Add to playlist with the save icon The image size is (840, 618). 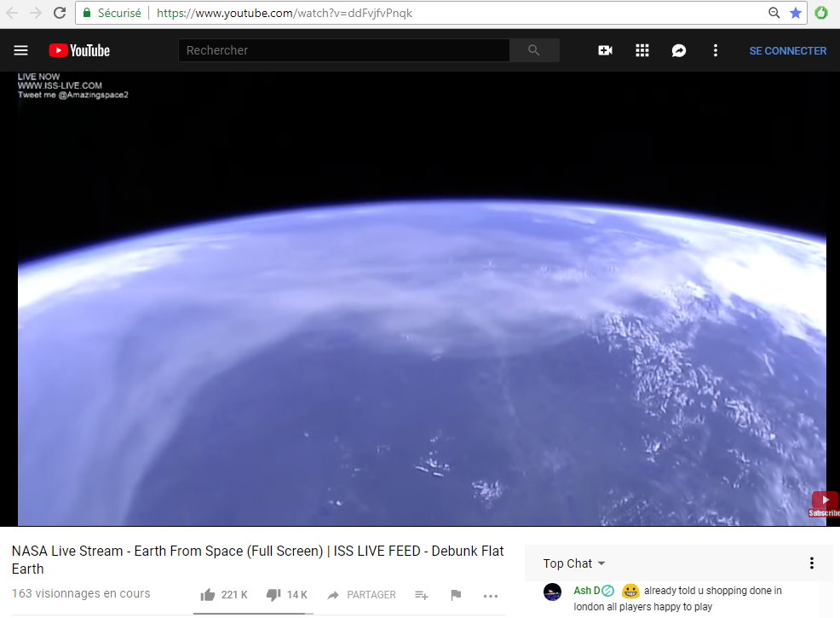click(x=422, y=595)
